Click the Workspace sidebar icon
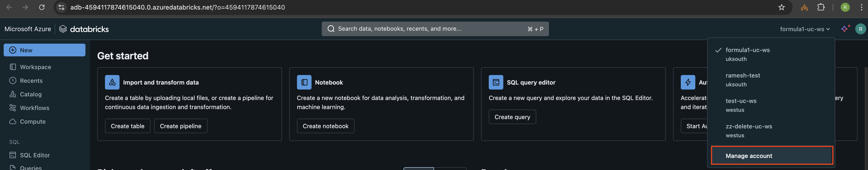This screenshot has width=868, height=170. [13, 67]
